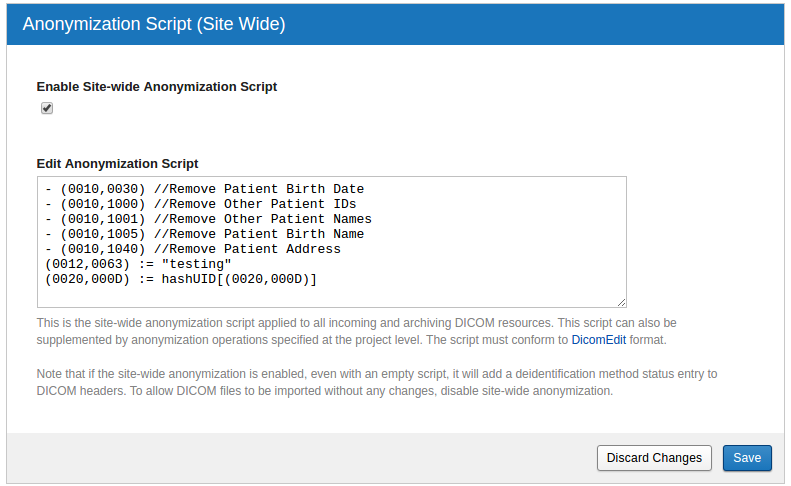Place cursor on the Remove Patient Address line
Screen dimensions: 791x486
tap(192, 249)
